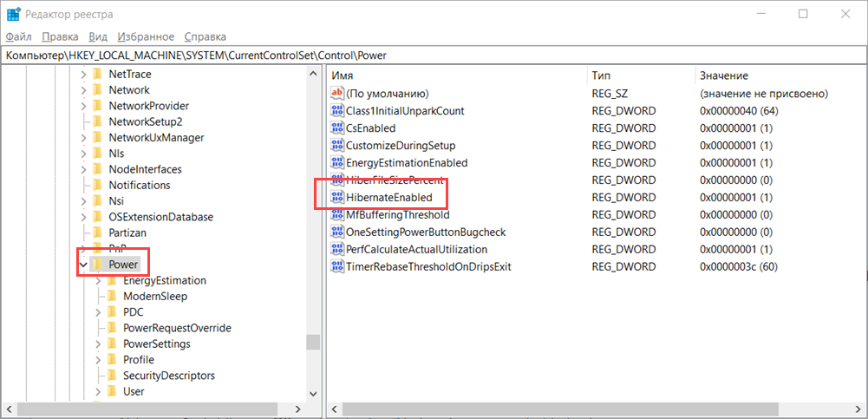868x419 pixels.
Task: Select the NetTrace folder icon
Action: click(x=97, y=74)
